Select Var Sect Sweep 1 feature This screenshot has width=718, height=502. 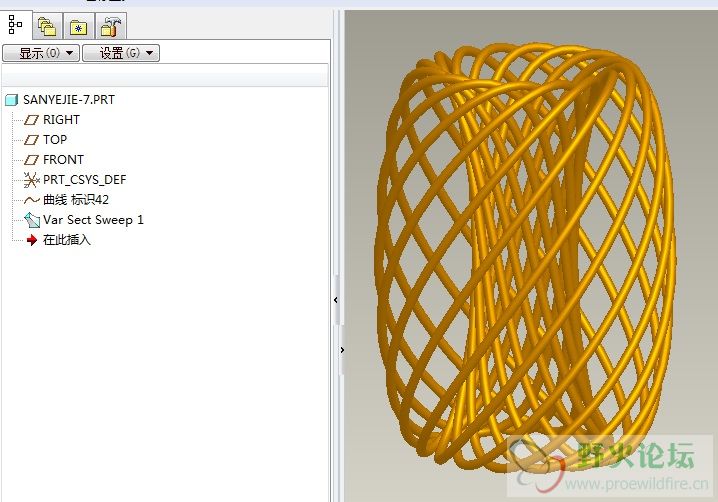coord(93,220)
